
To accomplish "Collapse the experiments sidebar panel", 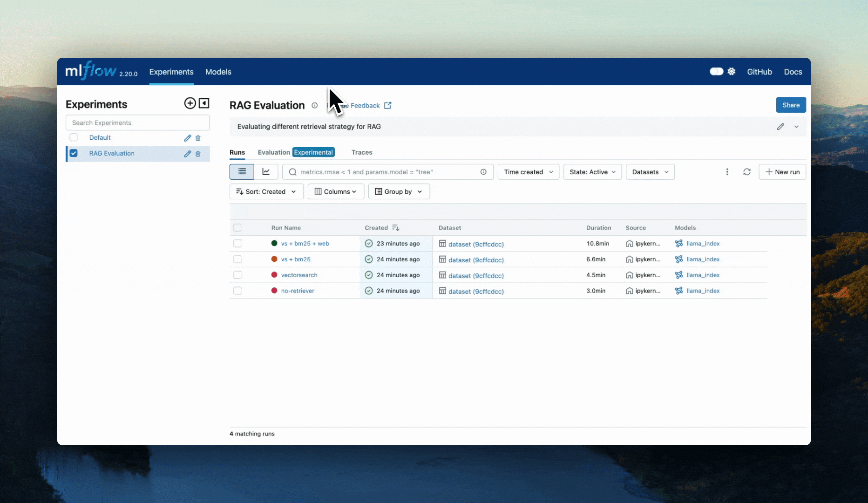I will pos(204,103).
